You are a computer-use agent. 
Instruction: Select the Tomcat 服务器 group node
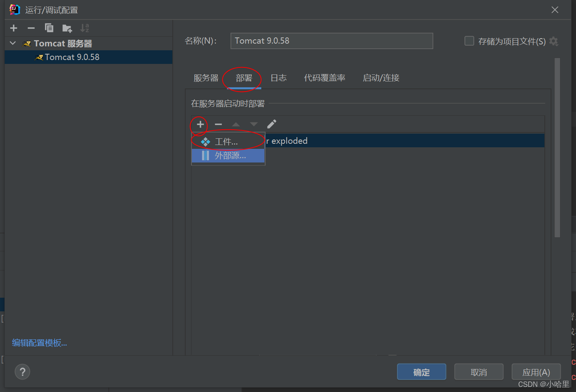tap(63, 43)
